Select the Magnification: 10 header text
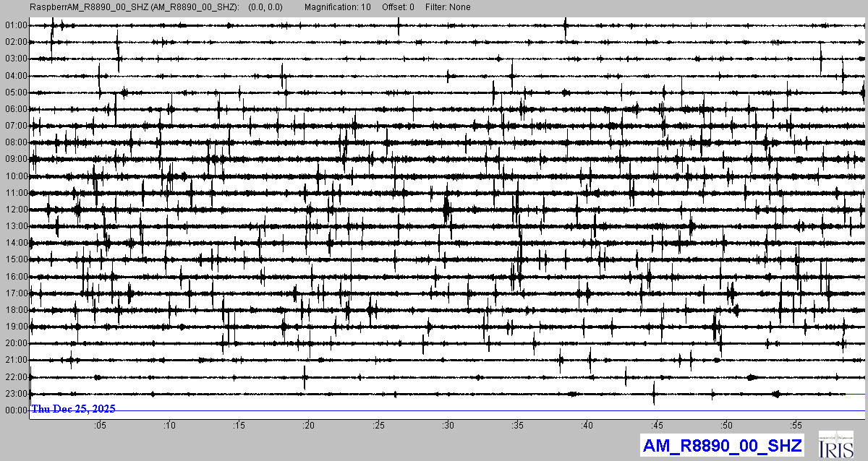The image size is (868, 461). click(x=338, y=7)
